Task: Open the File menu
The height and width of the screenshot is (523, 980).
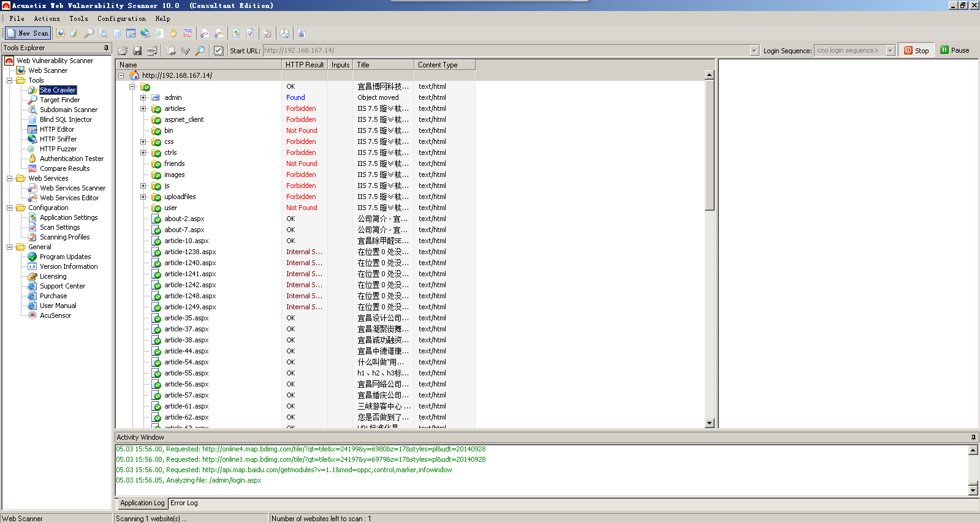Action: click(x=17, y=19)
